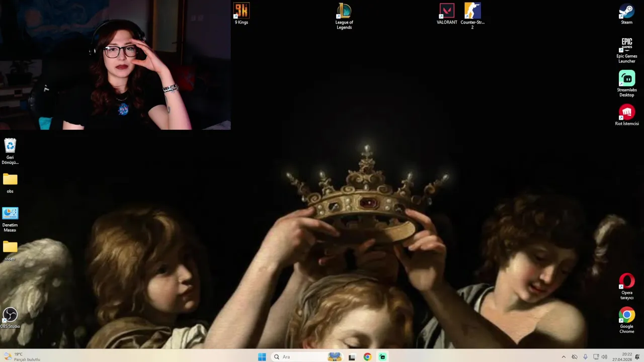Image resolution: width=644 pixels, height=362 pixels.
Task: Click the microphone tray icon
Action: pos(585,357)
